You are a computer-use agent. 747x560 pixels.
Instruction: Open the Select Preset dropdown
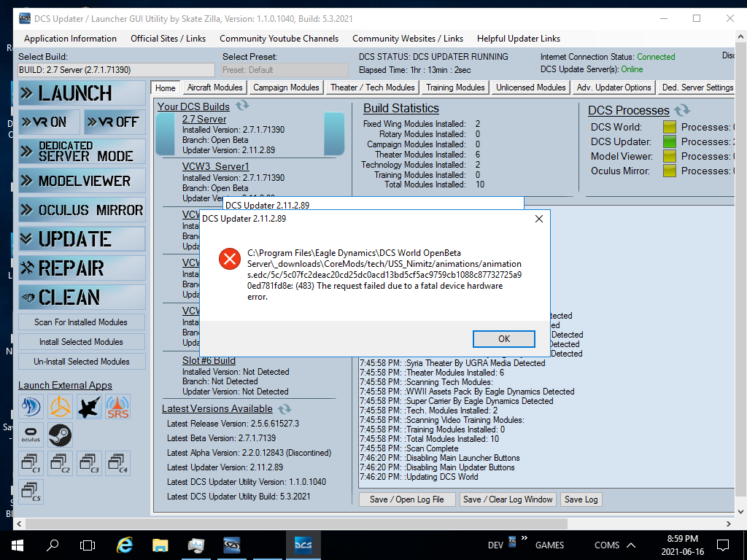pyautogui.click(x=285, y=70)
